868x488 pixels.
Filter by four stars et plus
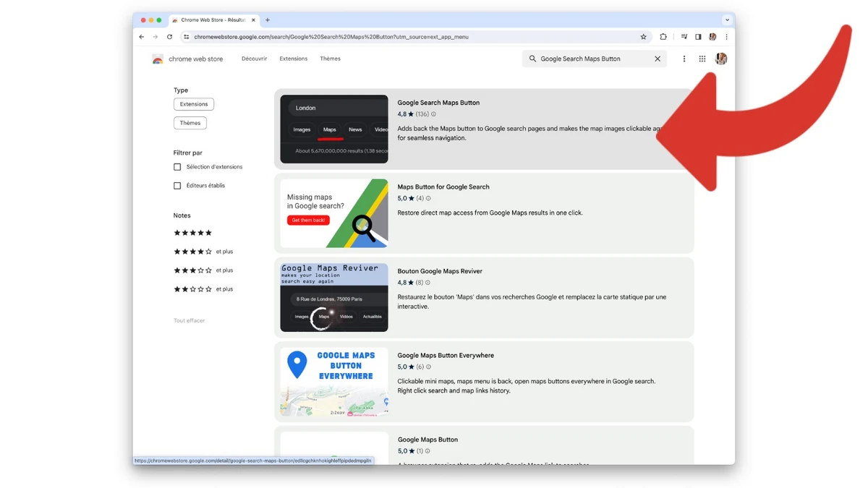(203, 252)
